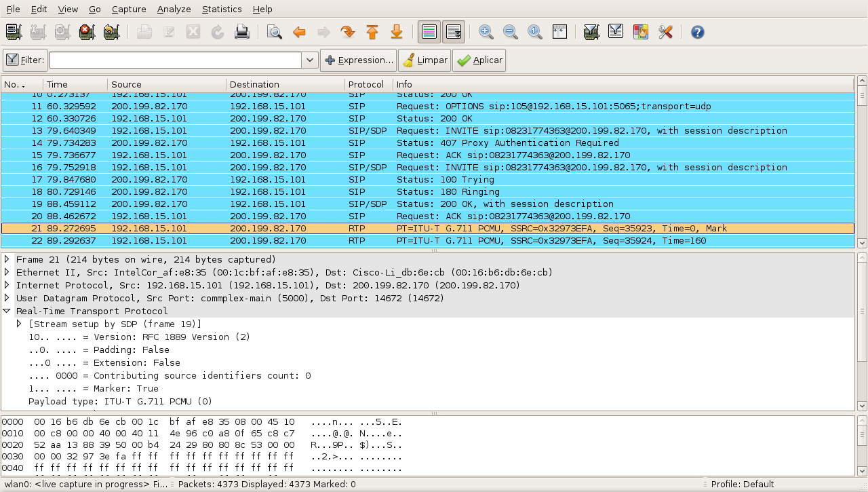Image resolution: width=868 pixels, height=492 pixels.
Task: Click the find packet magnifier icon
Action: 275,32
